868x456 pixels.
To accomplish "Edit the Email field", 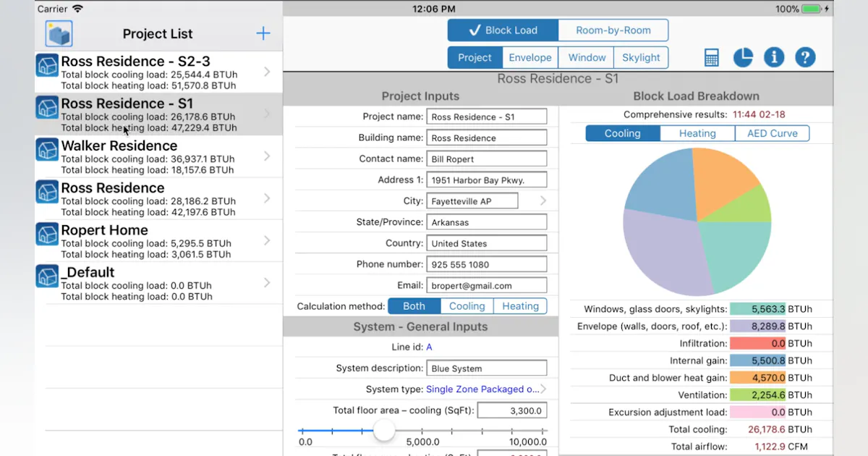I will [487, 285].
